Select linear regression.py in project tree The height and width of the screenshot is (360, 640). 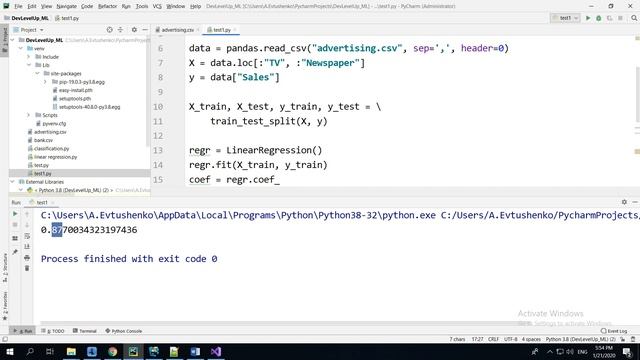point(56,157)
